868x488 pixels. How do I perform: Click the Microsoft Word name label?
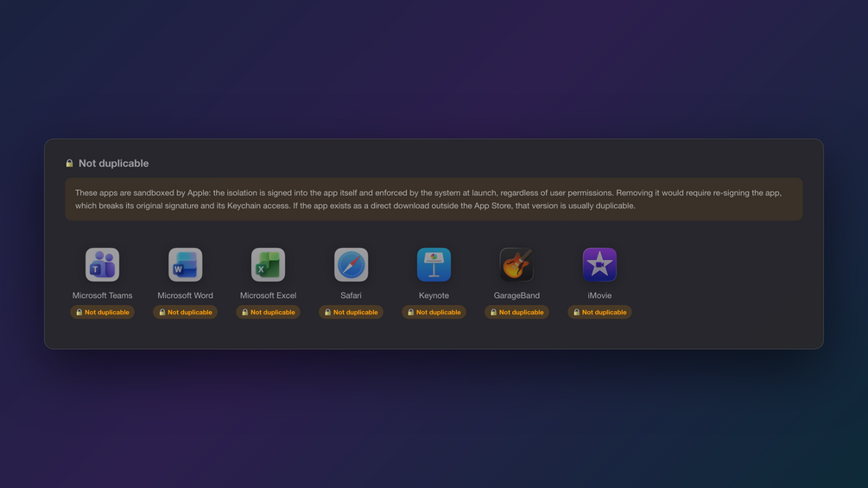click(x=185, y=295)
